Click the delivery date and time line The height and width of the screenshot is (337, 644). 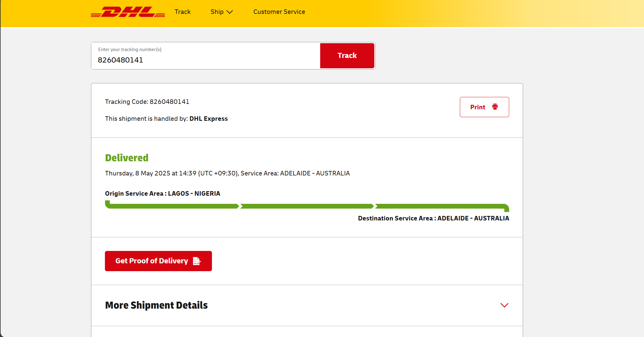(227, 173)
